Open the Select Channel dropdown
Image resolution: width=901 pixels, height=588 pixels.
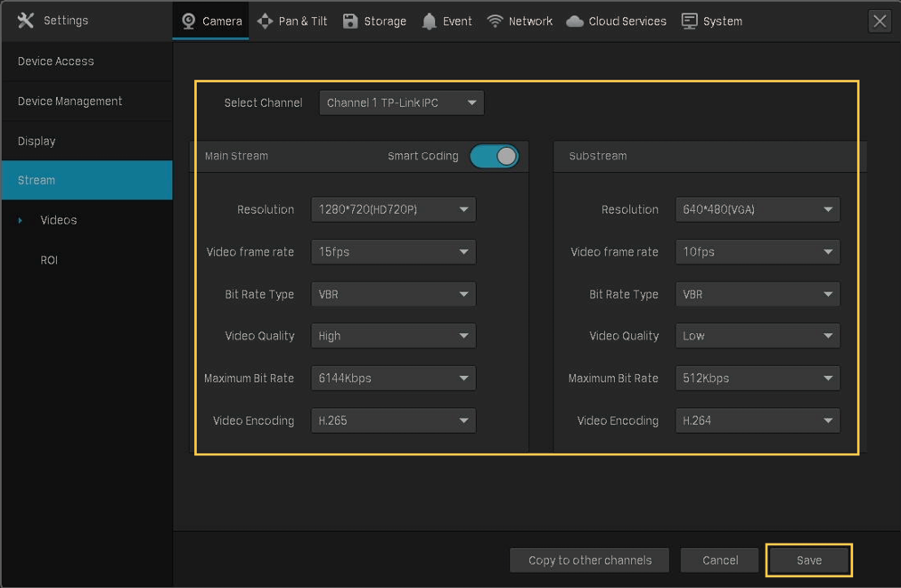tap(401, 102)
